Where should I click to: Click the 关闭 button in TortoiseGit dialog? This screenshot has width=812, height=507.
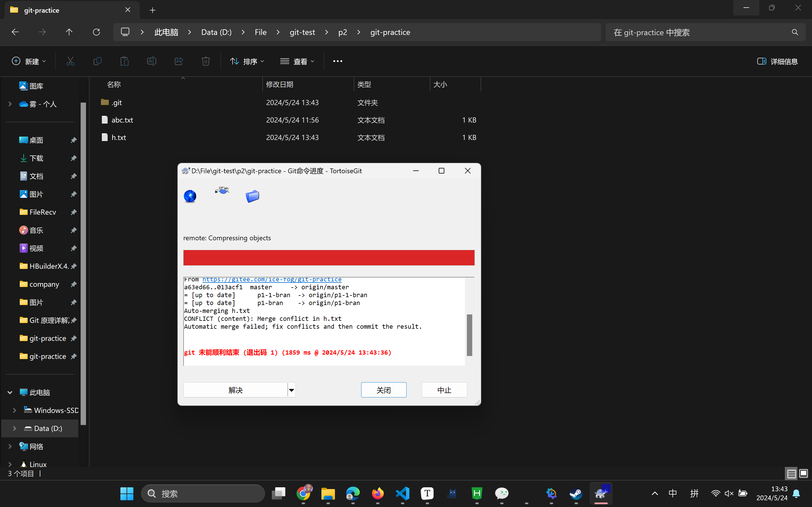383,390
